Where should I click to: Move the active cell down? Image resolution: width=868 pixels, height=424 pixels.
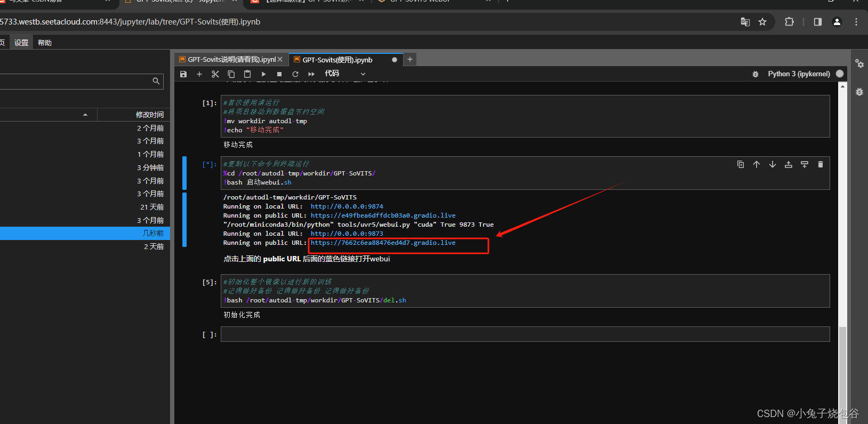(x=773, y=164)
